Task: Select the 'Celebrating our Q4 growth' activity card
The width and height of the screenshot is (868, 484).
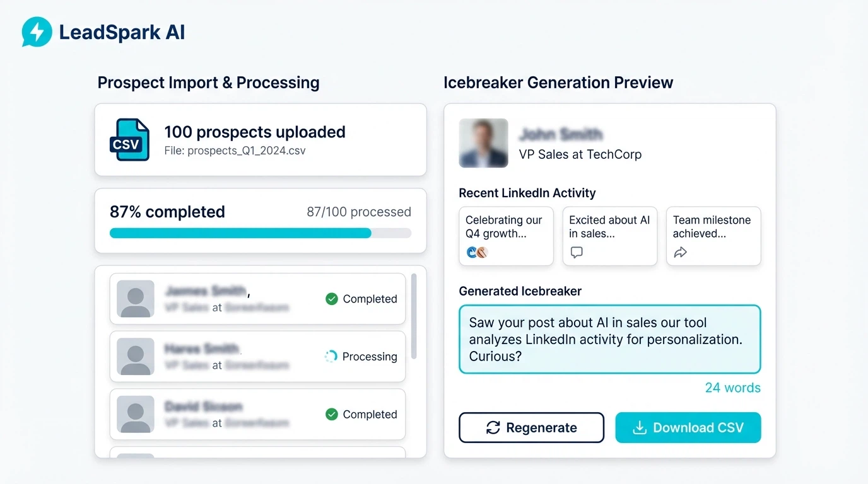Action: [506, 236]
